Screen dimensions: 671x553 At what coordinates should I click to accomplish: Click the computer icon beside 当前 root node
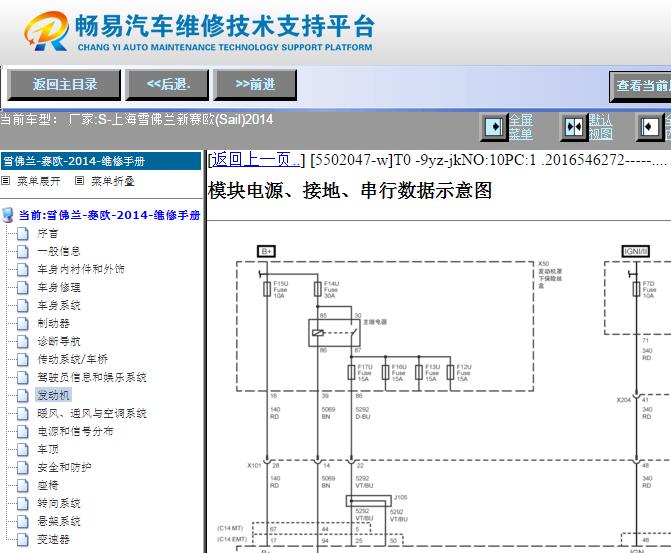8,215
